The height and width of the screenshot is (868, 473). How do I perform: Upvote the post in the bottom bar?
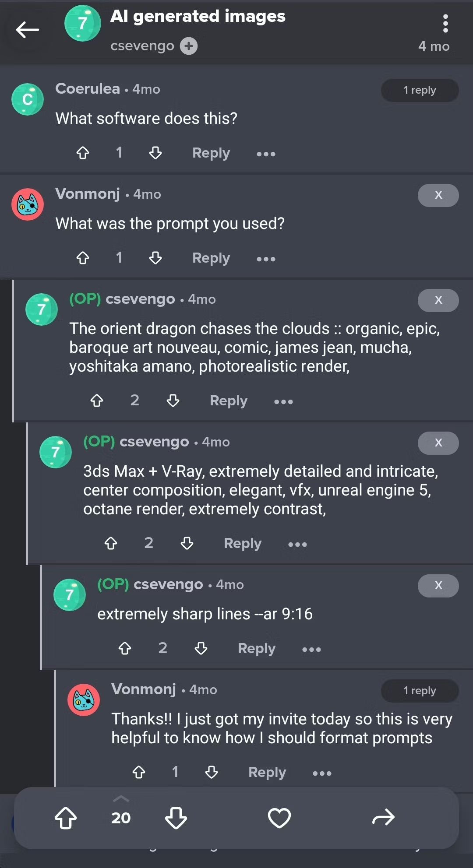pyautogui.click(x=66, y=818)
